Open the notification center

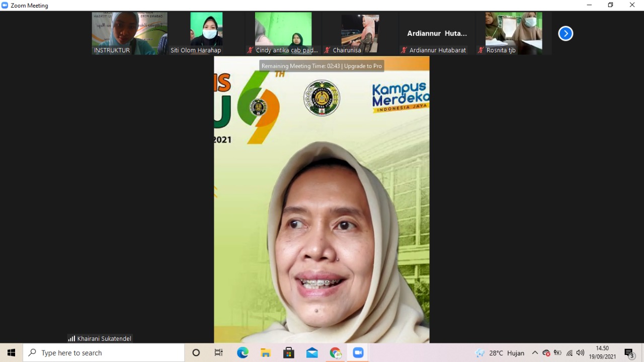pos(629,353)
